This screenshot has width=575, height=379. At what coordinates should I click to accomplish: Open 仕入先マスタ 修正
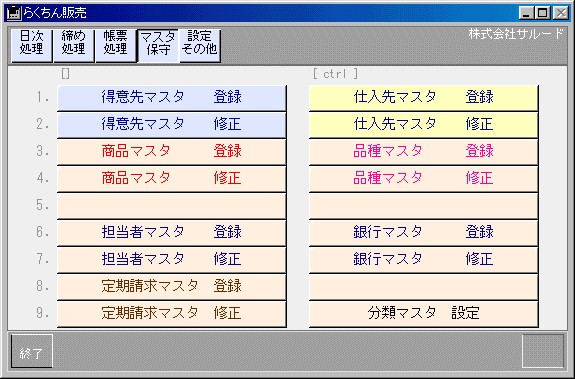tap(424, 125)
